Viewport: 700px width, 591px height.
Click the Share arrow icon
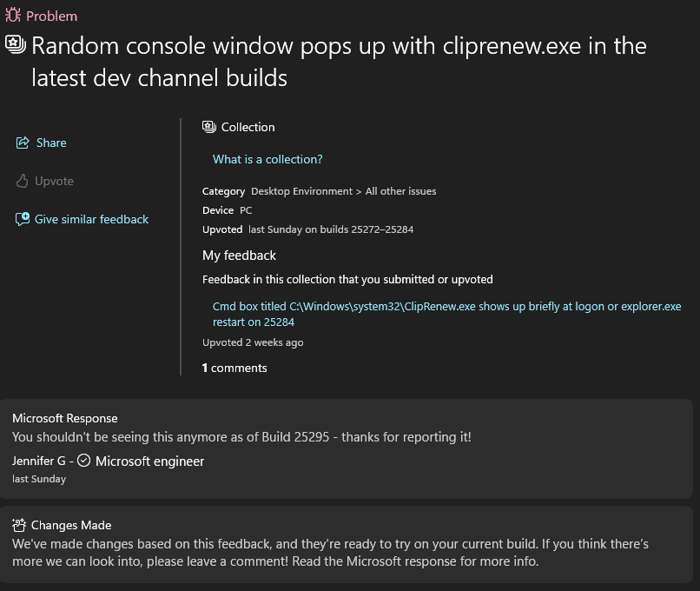click(23, 143)
